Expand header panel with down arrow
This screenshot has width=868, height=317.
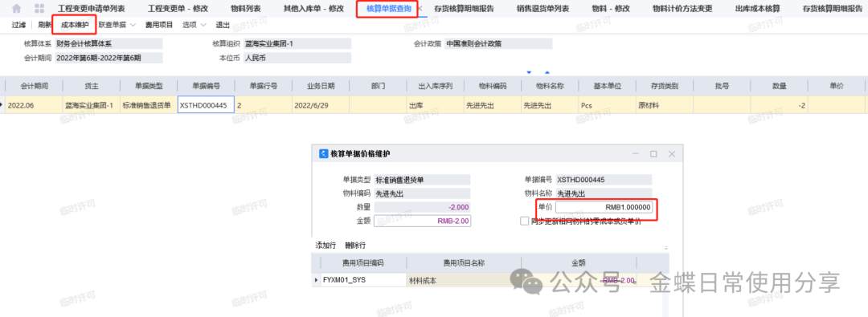click(529, 72)
